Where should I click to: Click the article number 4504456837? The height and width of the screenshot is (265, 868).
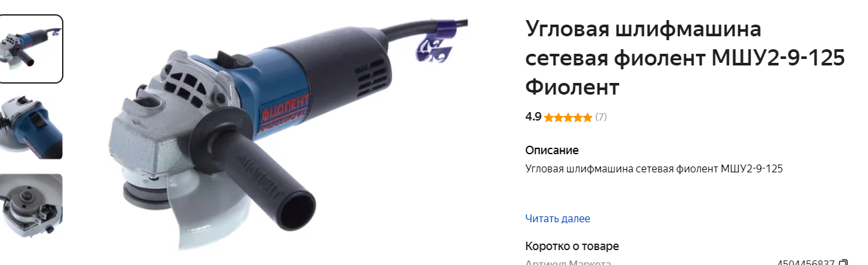(805, 262)
